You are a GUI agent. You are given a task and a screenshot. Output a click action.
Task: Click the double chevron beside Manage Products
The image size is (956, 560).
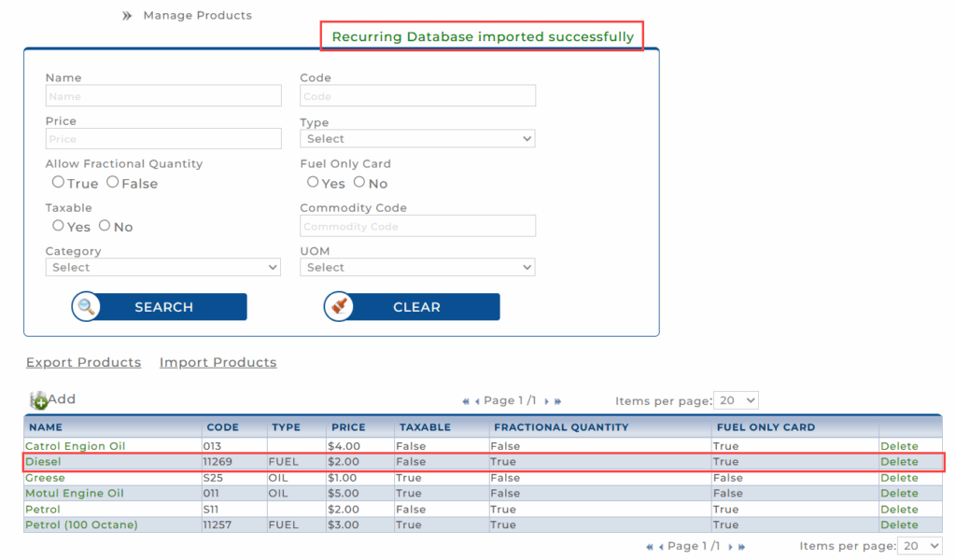tap(127, 16)
